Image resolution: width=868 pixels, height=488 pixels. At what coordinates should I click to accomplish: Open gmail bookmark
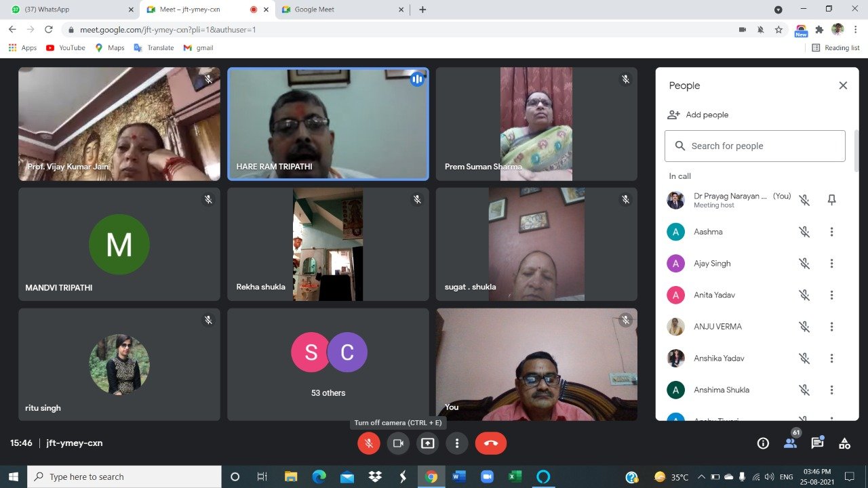(198, 48)
